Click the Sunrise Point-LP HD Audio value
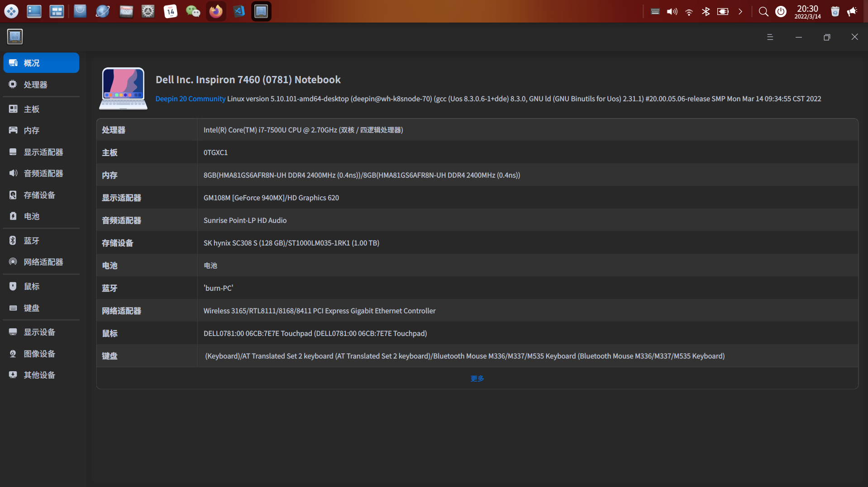This screenshot has width=868, height=487. pos(245,220)
